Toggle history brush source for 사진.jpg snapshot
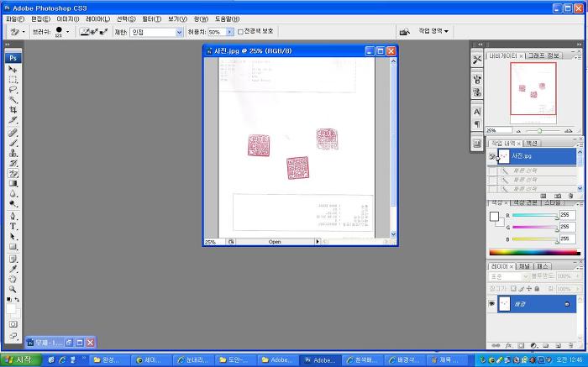 (x=492, y=156)
